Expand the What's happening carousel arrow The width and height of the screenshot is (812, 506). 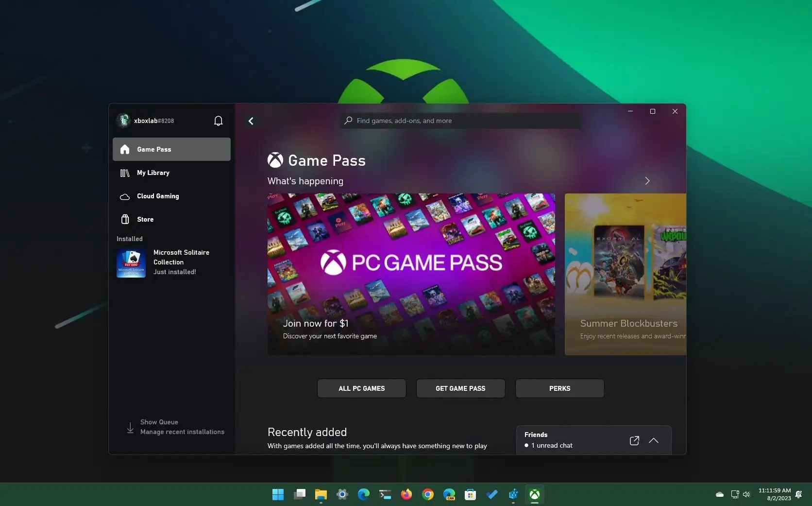pos(647,181)
